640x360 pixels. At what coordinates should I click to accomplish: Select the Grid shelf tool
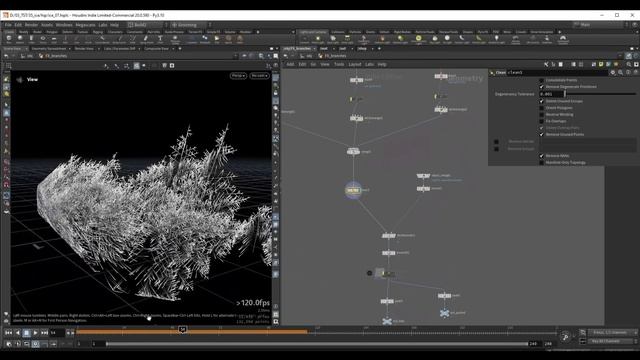pos(54,39)
